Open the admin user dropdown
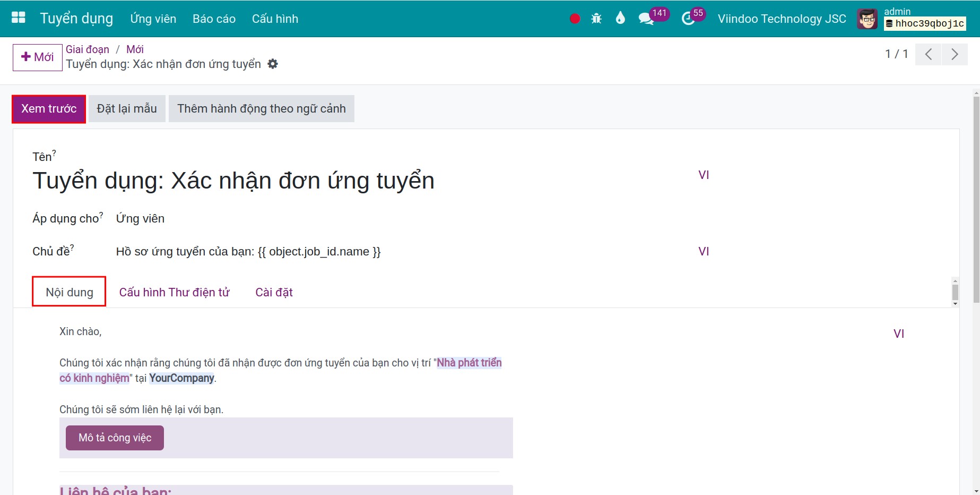This screenshot has width=980, height=495. point(897,11)
